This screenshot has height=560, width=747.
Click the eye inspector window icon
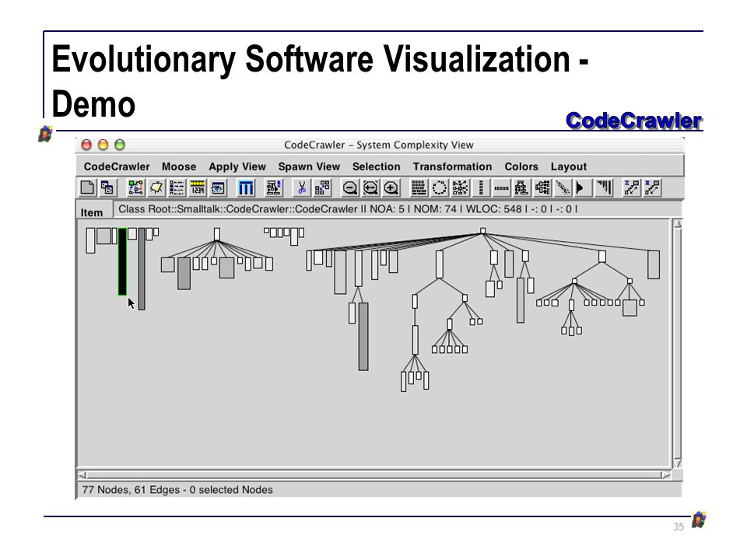[x=218, y=187]
